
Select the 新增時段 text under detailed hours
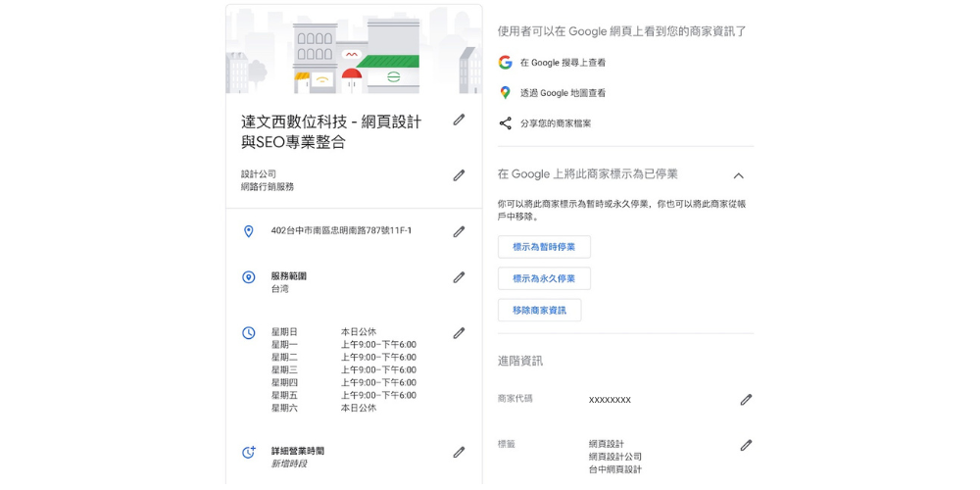click(289, 464)
